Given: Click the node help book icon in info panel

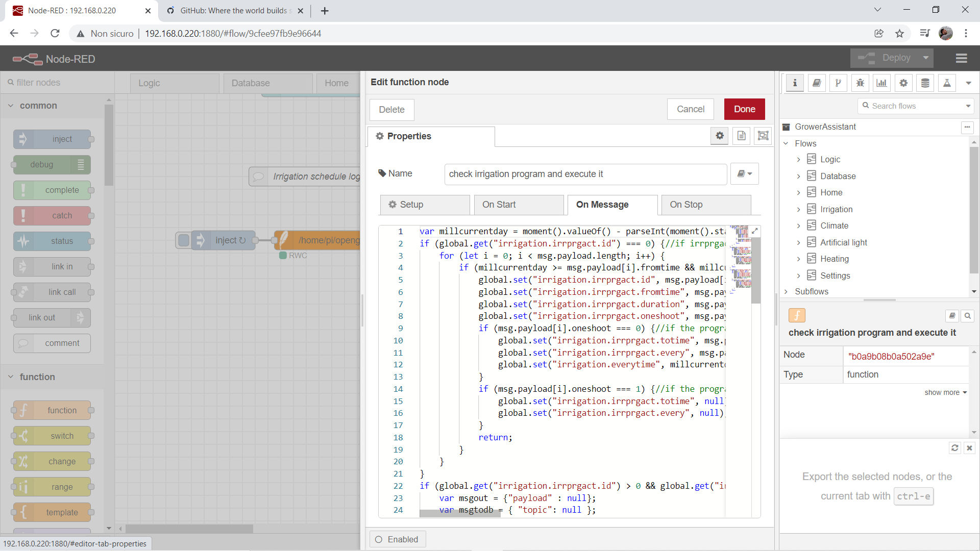Looking at the screenshot, I should click(952, 316).
